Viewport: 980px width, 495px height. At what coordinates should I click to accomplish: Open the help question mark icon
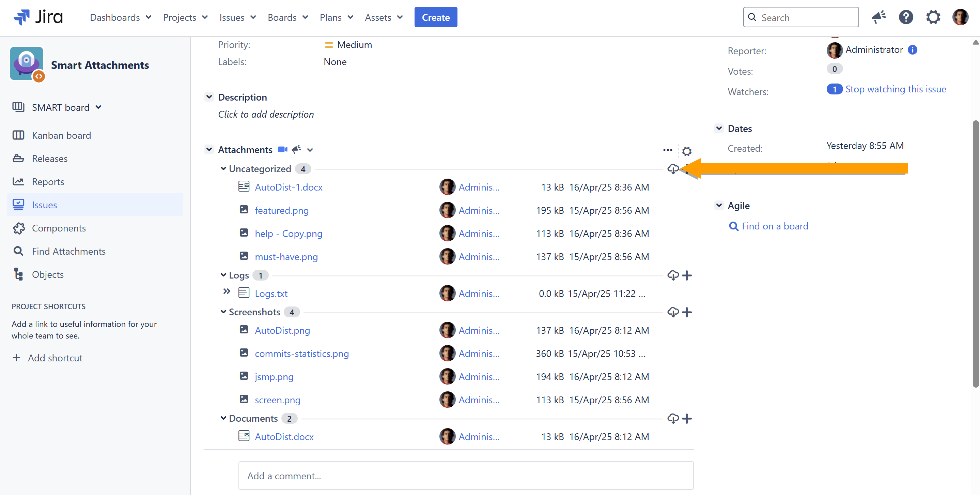(x=905, y=17)
